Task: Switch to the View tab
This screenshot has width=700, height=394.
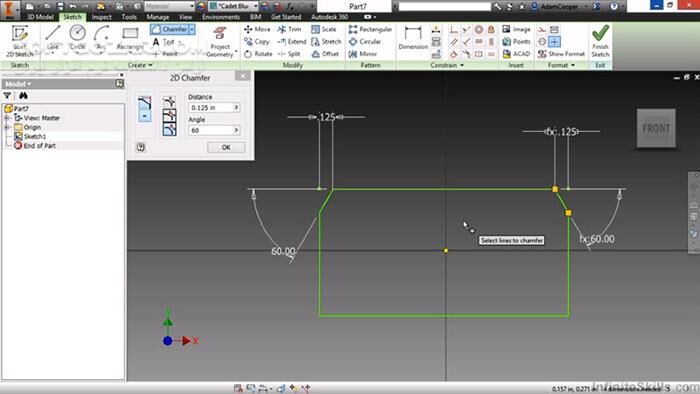Action: coord(185,17)
